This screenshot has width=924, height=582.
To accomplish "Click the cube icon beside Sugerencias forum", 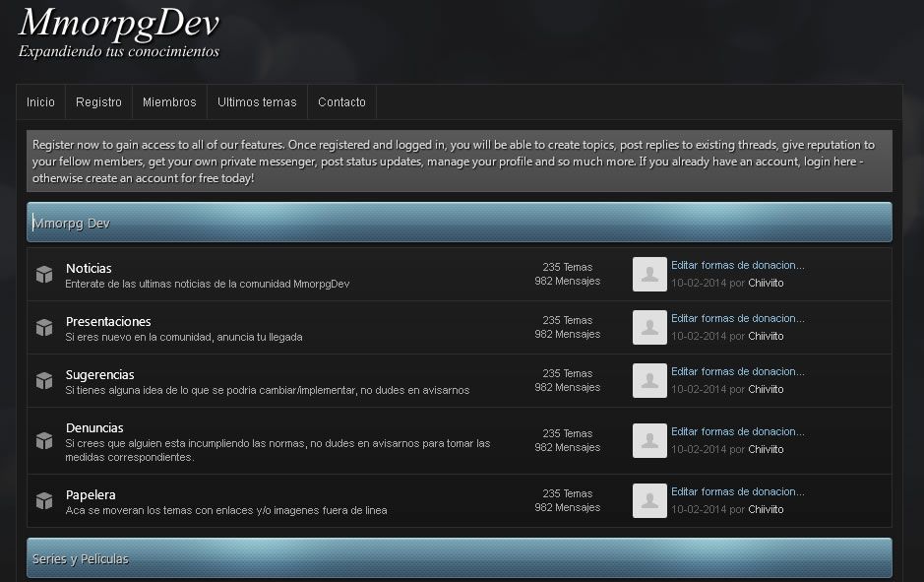I will click(44, 381).
